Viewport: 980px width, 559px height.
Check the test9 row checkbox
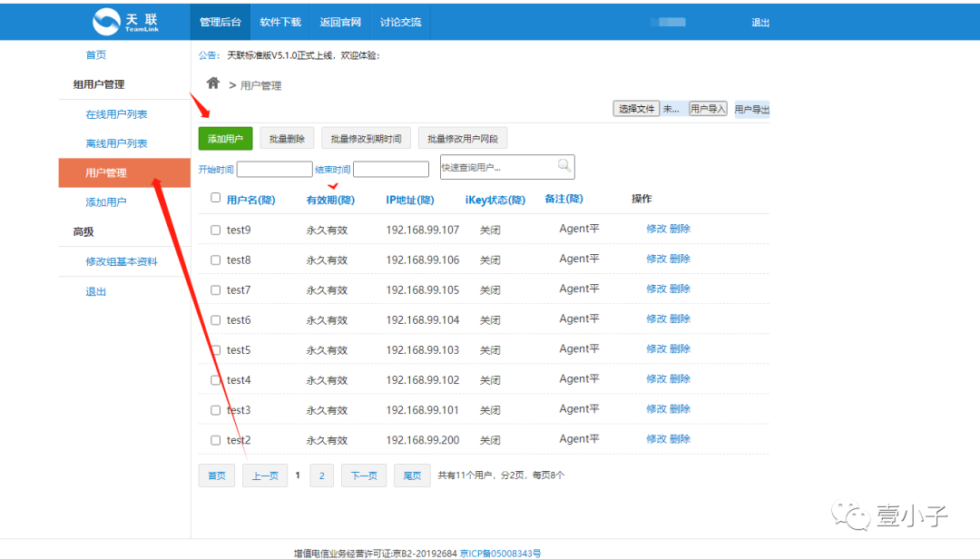tap(216, 230)
